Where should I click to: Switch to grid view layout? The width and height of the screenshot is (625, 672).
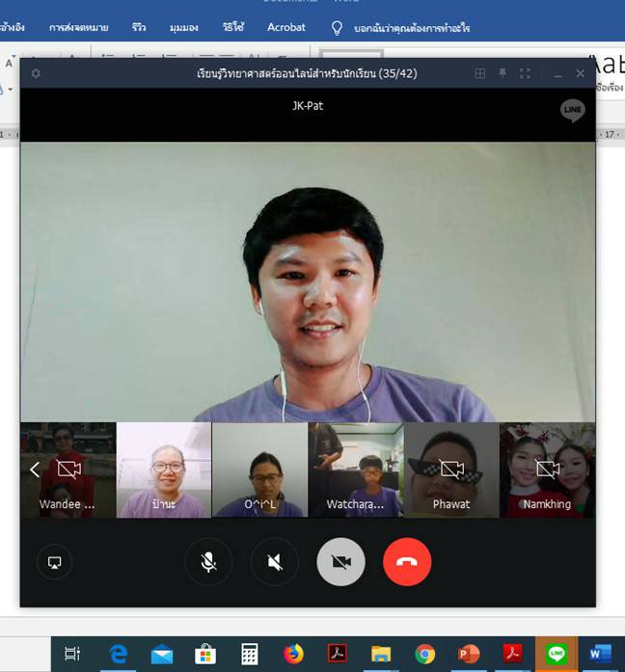[480, 73]
